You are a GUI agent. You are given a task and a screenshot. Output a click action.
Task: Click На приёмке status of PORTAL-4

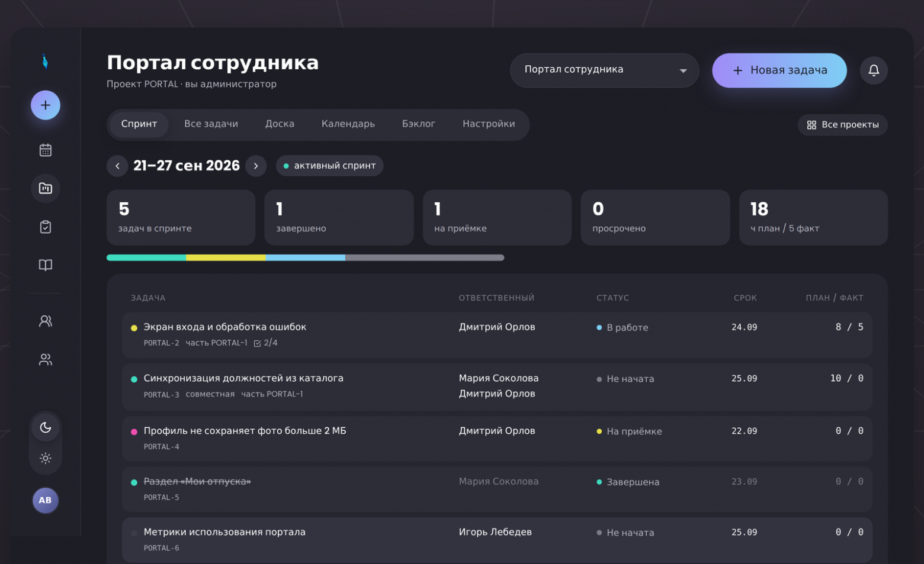pos(629,432)
